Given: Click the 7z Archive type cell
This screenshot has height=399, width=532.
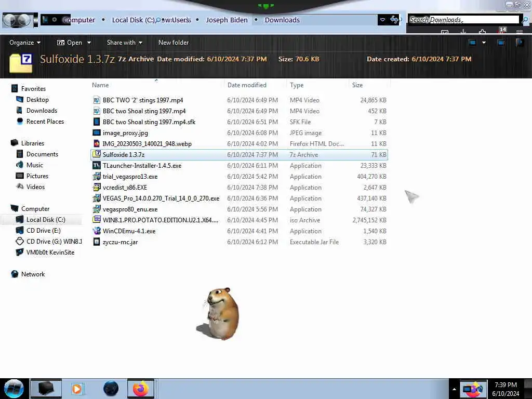Looking at the screenshot, I should coord(303,155).
